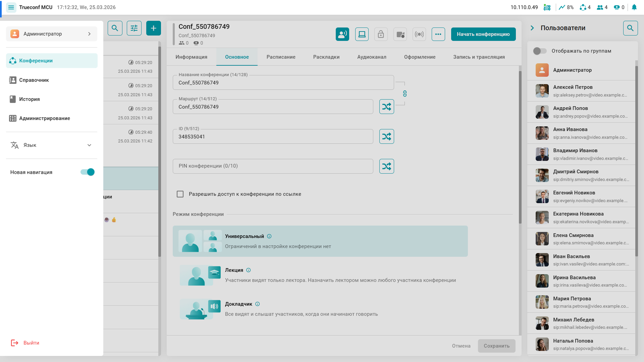This screenshot has width=644, height=362.
Task: Select the Универсальный conference mode
Action: pos(320,241)
